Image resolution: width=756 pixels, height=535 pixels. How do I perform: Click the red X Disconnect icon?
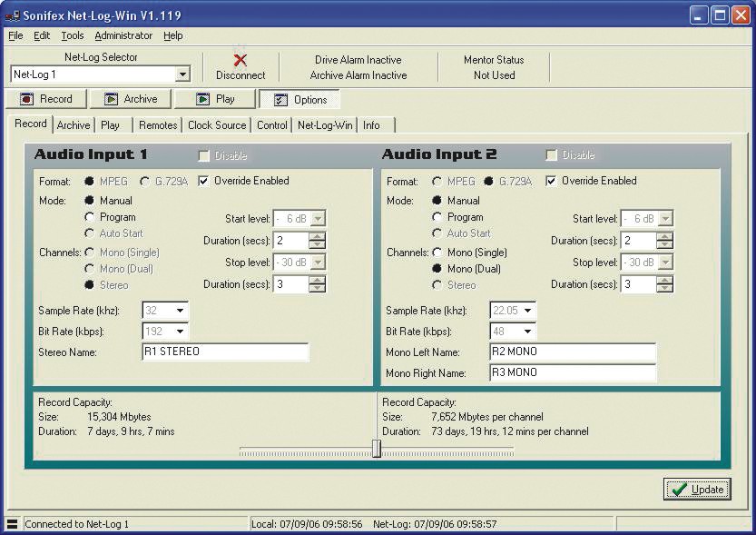point(241,60)
